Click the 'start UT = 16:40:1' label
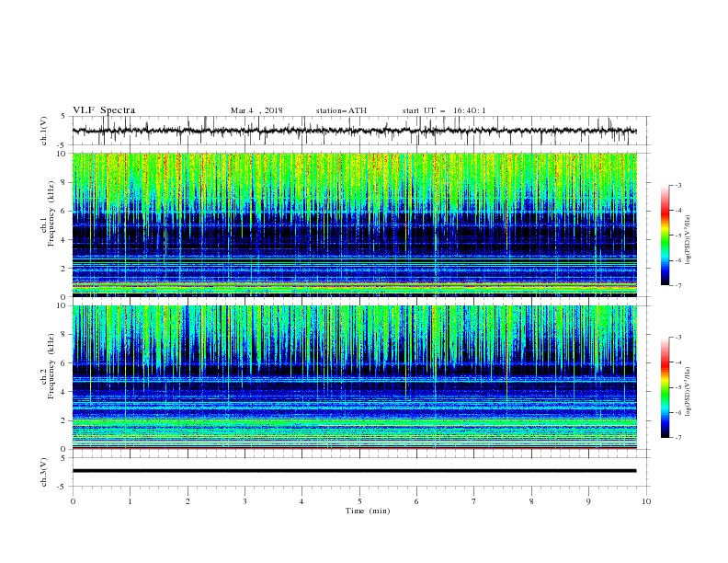 (x=444, y=110)
